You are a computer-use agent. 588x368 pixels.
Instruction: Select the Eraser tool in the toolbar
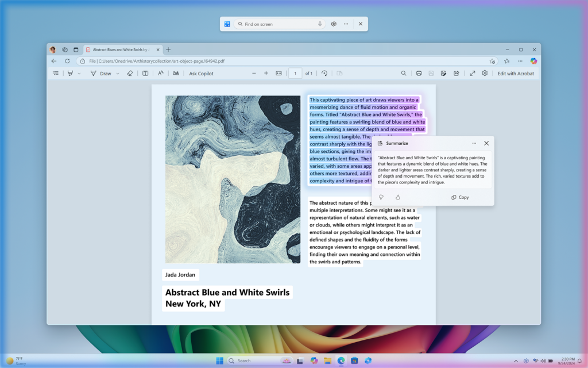tap(130, 73)
